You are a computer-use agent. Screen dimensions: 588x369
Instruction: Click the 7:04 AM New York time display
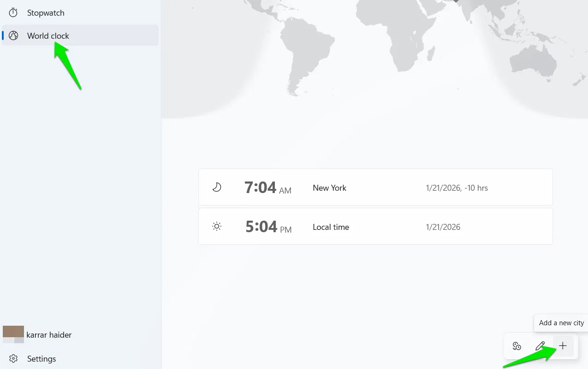pos(268,187)
